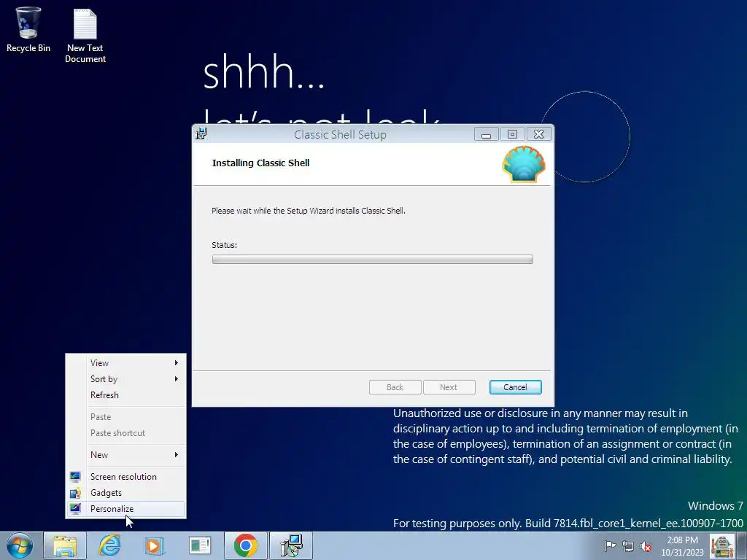Click the Status: label

tap(225, 245)
